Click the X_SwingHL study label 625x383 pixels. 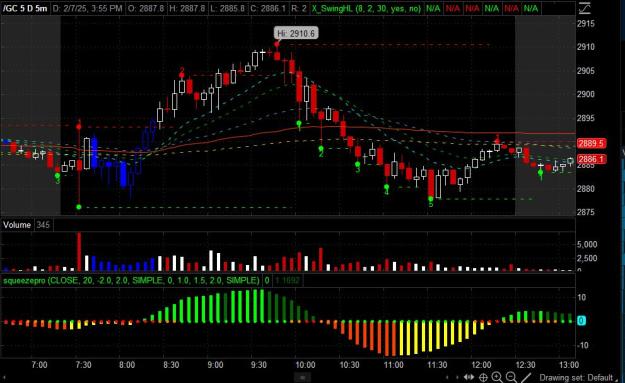(366, 8)
